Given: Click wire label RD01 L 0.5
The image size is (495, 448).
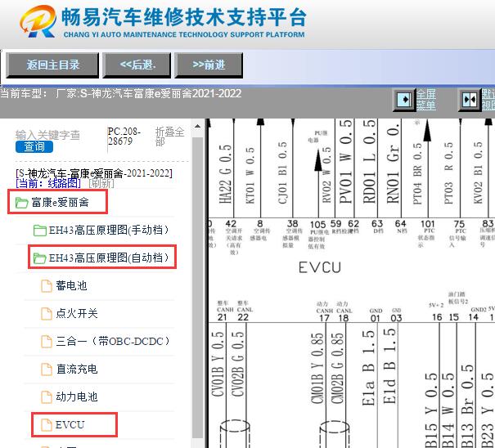Looking at the screenshot, I should click(369, 162).
